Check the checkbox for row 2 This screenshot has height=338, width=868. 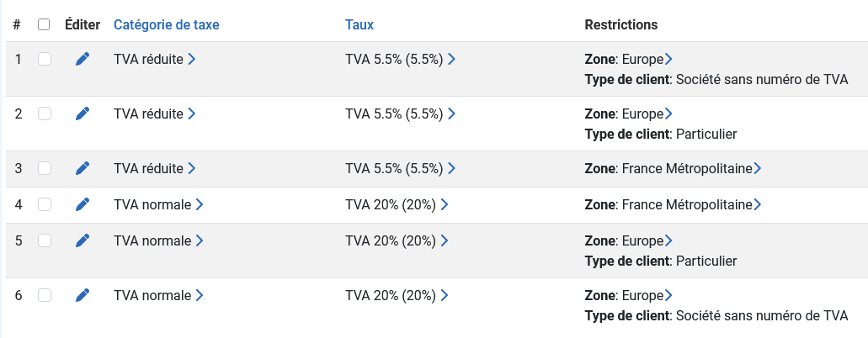pos(45,114)
